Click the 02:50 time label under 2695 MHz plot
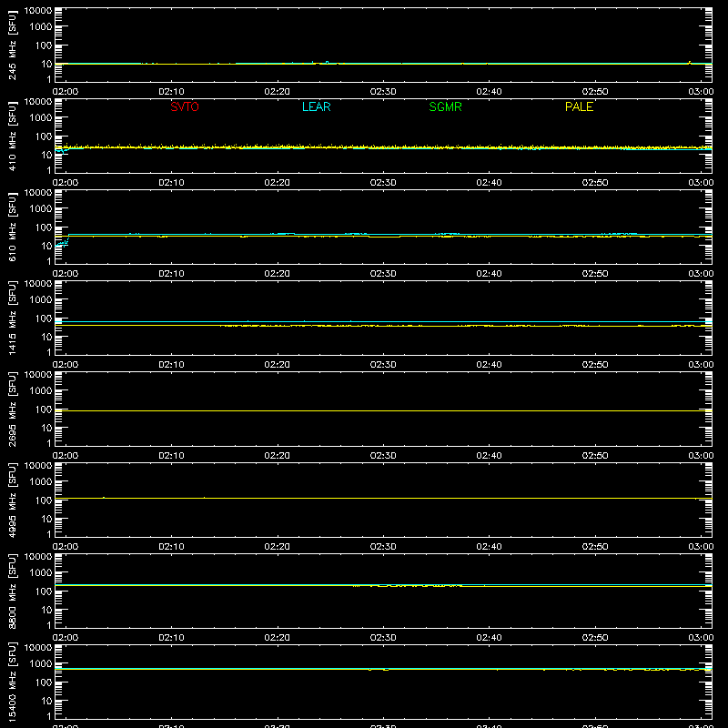 point(595,456)
